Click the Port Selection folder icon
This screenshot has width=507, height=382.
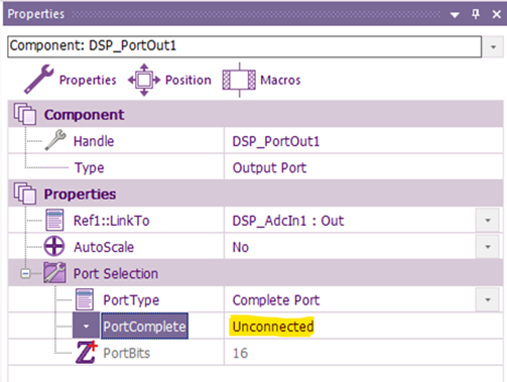(x=55, y=273)
